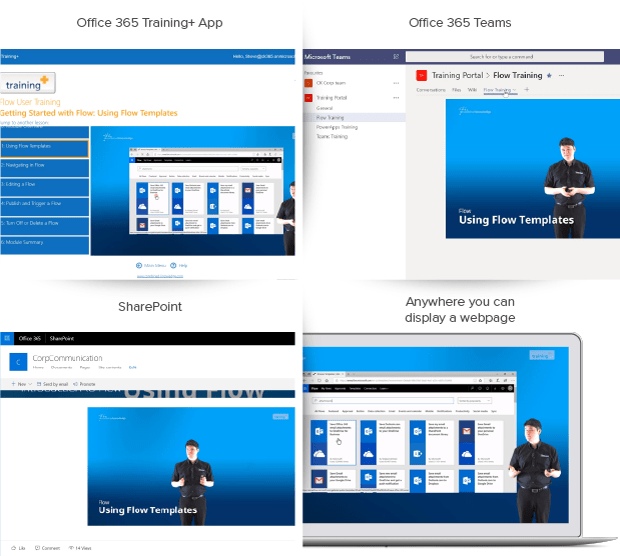Click the CK Corp team avatar icon
The width and height of the screenshot is (620, 556).
tap(308, 83)
